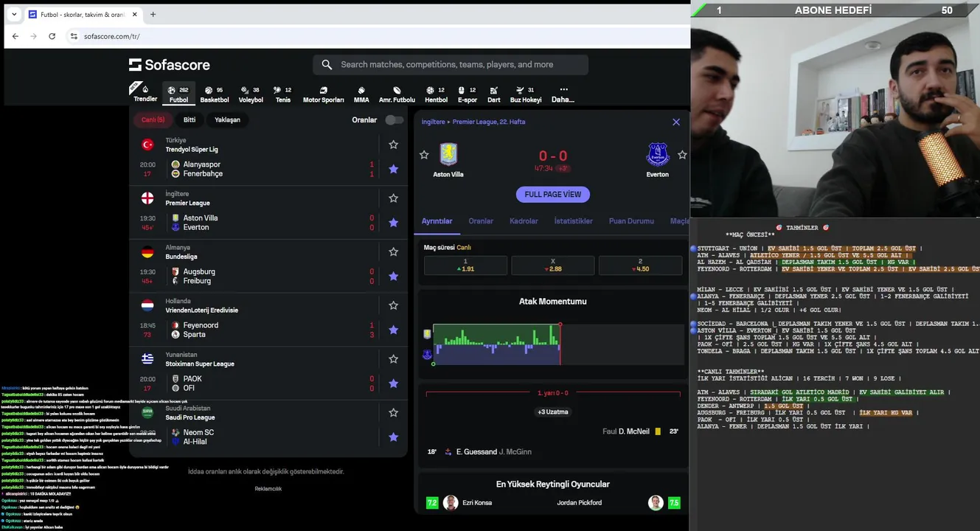Click the Everton crest
Image resolution: width=980 pixels, height=531 pixels.
click(x=657, y=154)
